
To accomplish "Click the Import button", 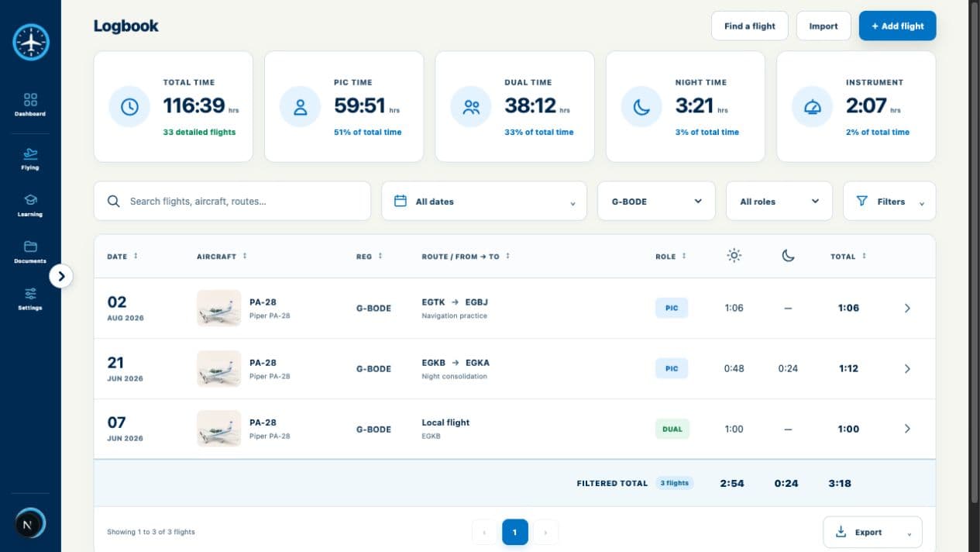I will pos(824,26).
